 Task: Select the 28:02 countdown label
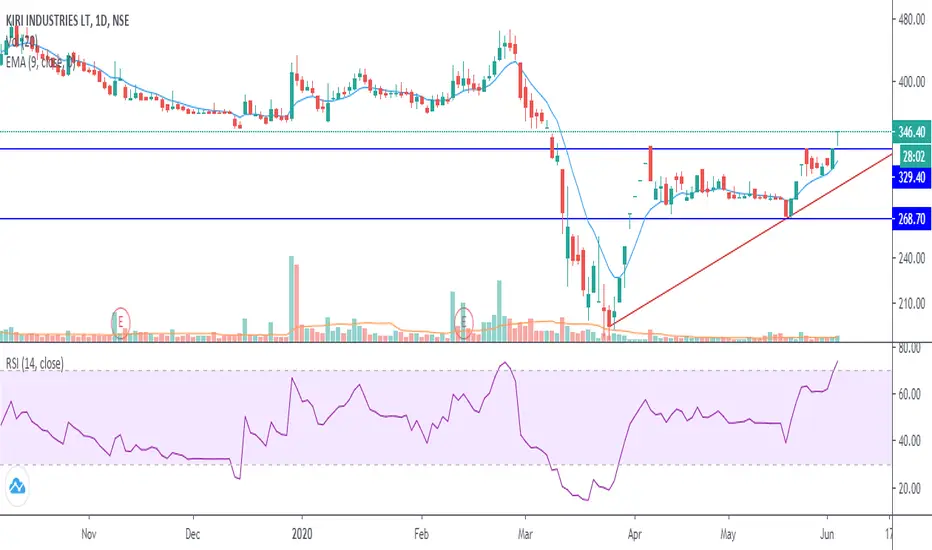pyautogui.click(x=914, y=156)
